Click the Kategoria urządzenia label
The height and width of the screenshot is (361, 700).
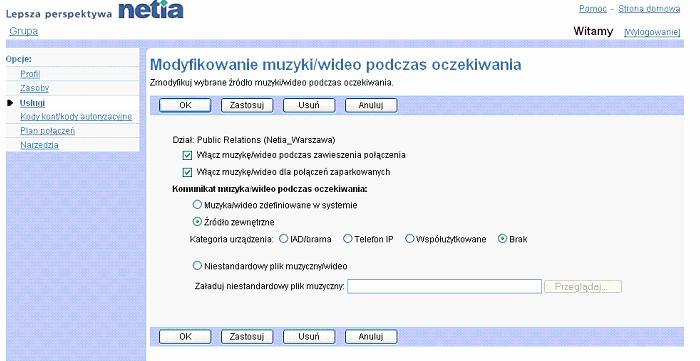click(x=231, y=239)
